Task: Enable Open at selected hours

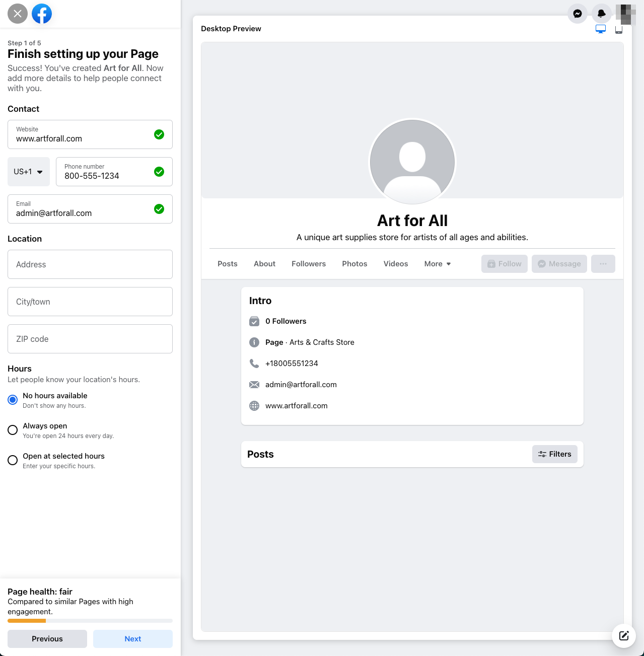Action: 13,460
